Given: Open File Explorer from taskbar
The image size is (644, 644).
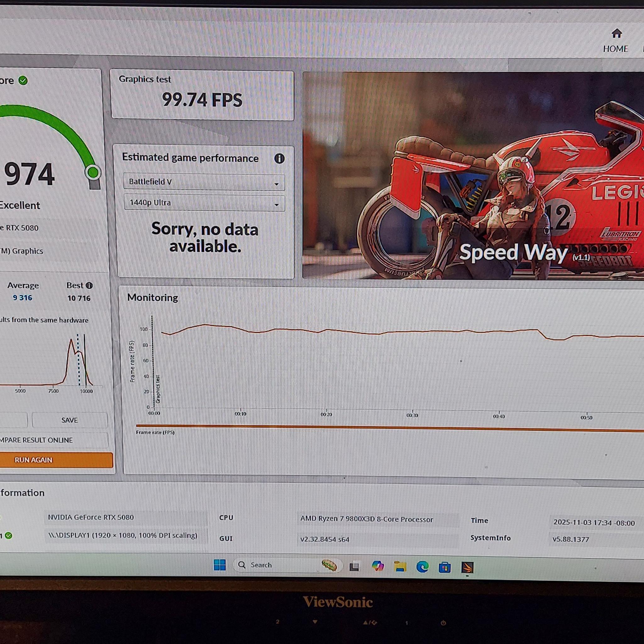Looking at the screenshot, I should click(x=400, y=567).
